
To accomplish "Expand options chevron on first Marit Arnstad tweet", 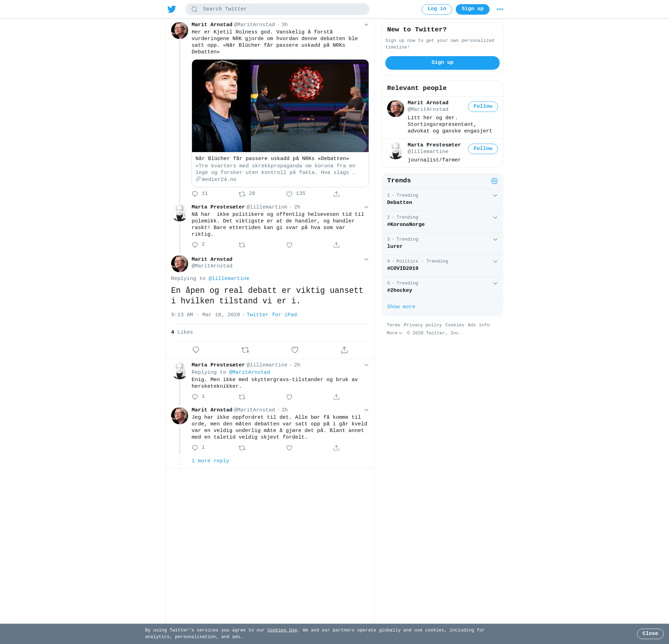I will click(x=366, y=25).
